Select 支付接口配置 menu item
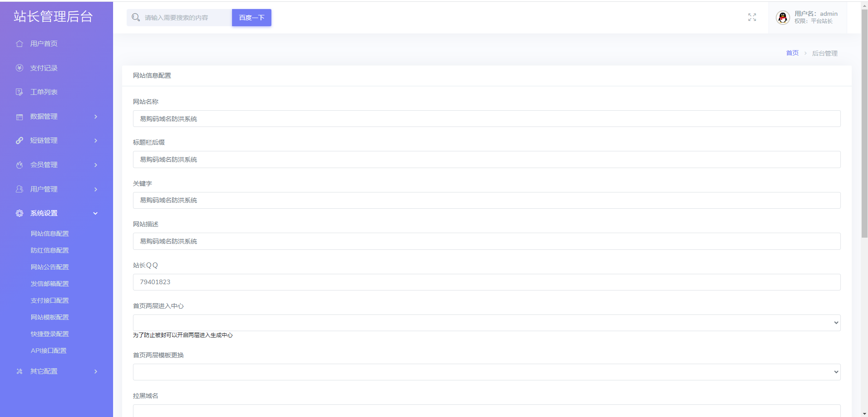The width and height of the screenshot is (868, 417). coord(50,300)
